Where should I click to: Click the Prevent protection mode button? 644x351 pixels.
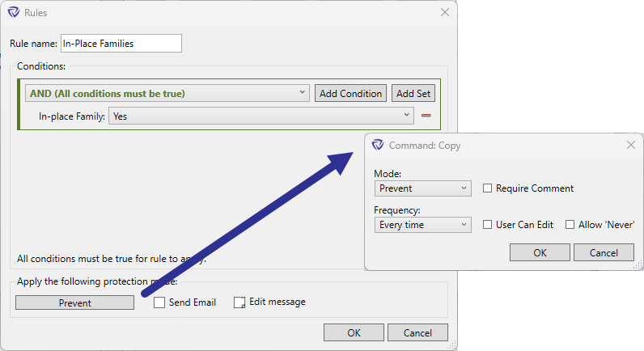pyautogui.click(x=74, y=302)
